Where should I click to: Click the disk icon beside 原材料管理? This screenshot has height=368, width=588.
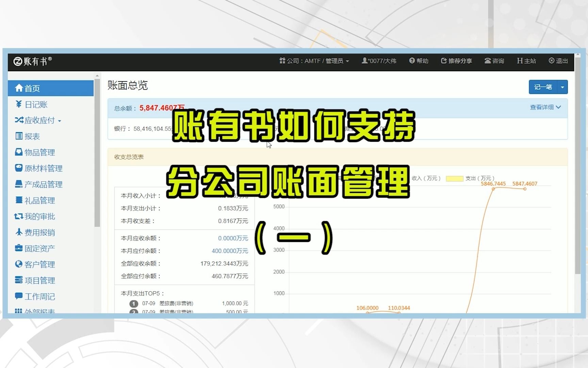[x=19, y=168]
